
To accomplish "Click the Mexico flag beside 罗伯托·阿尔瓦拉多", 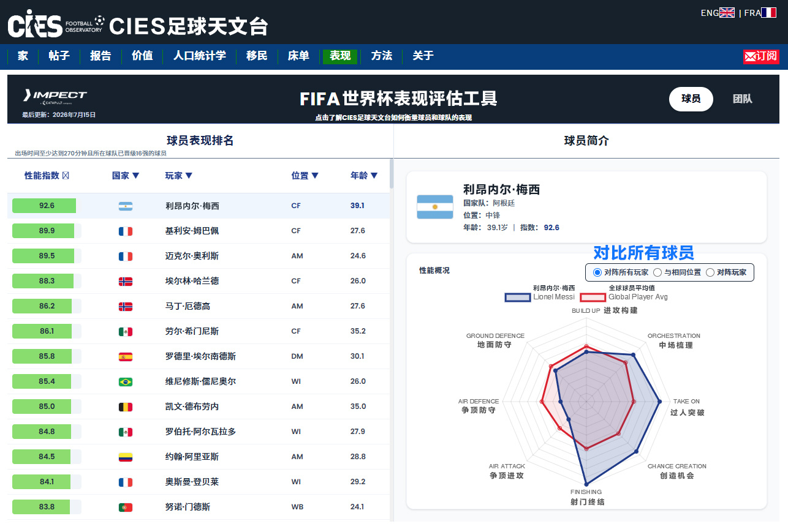I will [x=126, y=432].
